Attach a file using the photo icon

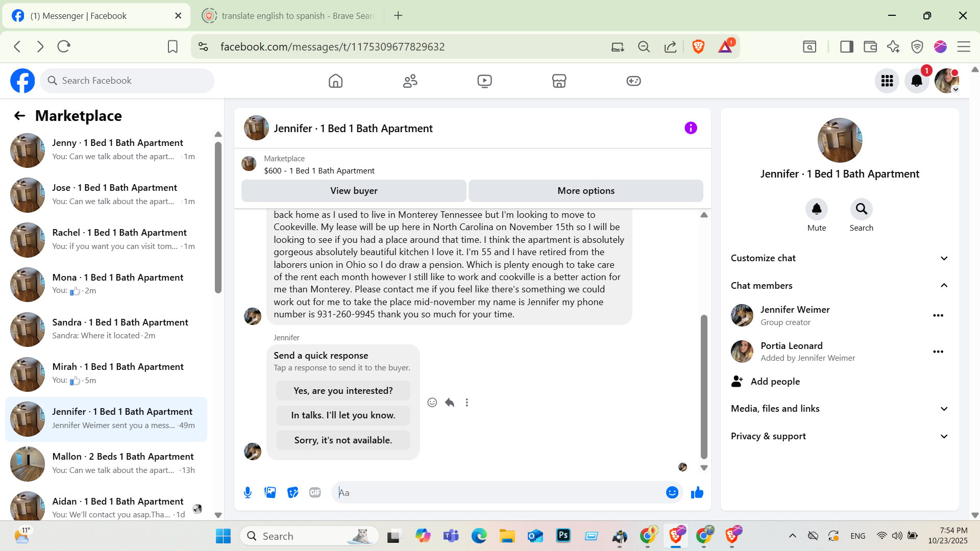click(x=270, y=492)
